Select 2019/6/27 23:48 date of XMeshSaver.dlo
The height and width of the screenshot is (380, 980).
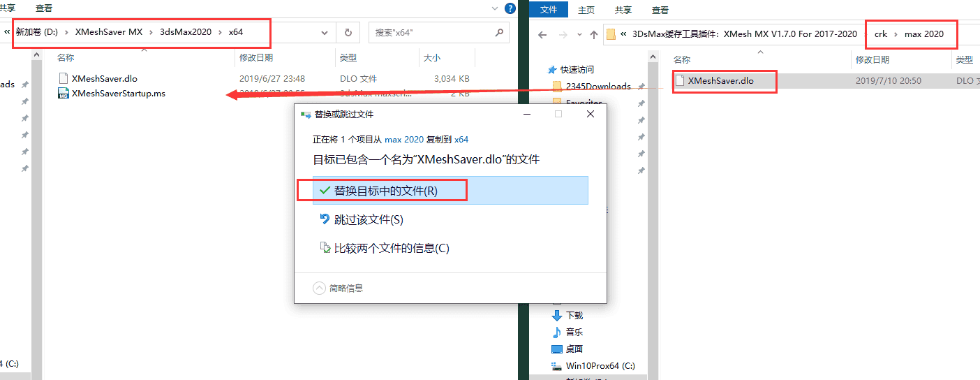coord(272,78)
